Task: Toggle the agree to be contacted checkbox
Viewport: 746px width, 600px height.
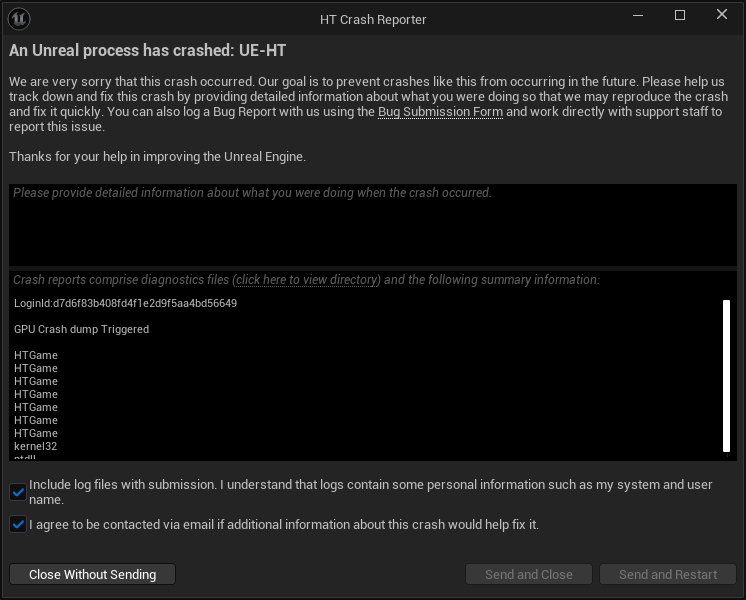Action: [18, 524]
